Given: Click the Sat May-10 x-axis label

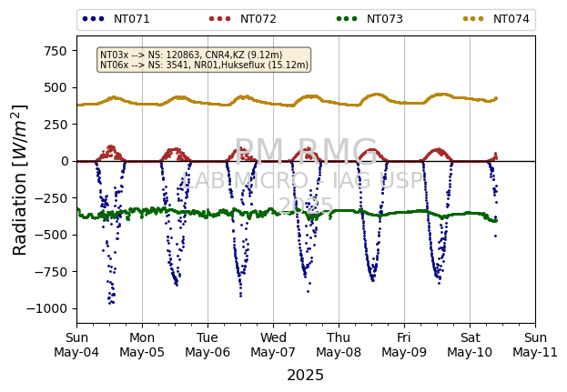Looking at the screenshot, I should (470, 345).
